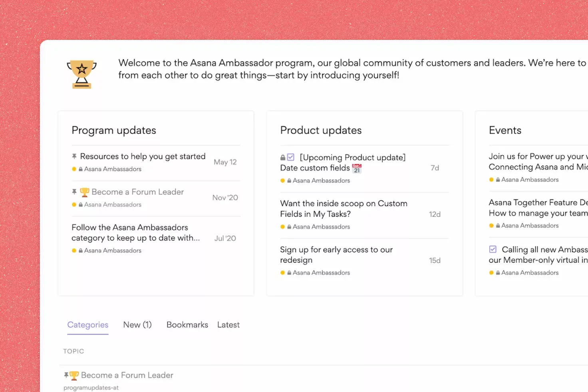Click the TOPIC column header

point(73,351)
